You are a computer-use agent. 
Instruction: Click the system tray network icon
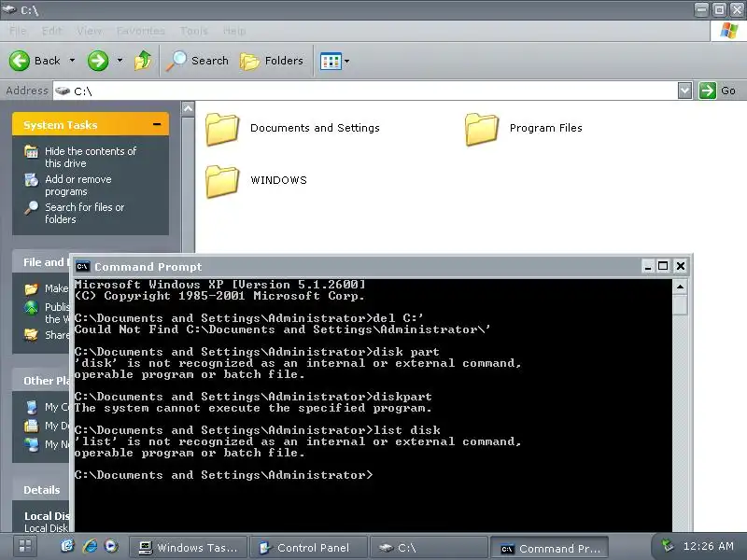(668, 546)
